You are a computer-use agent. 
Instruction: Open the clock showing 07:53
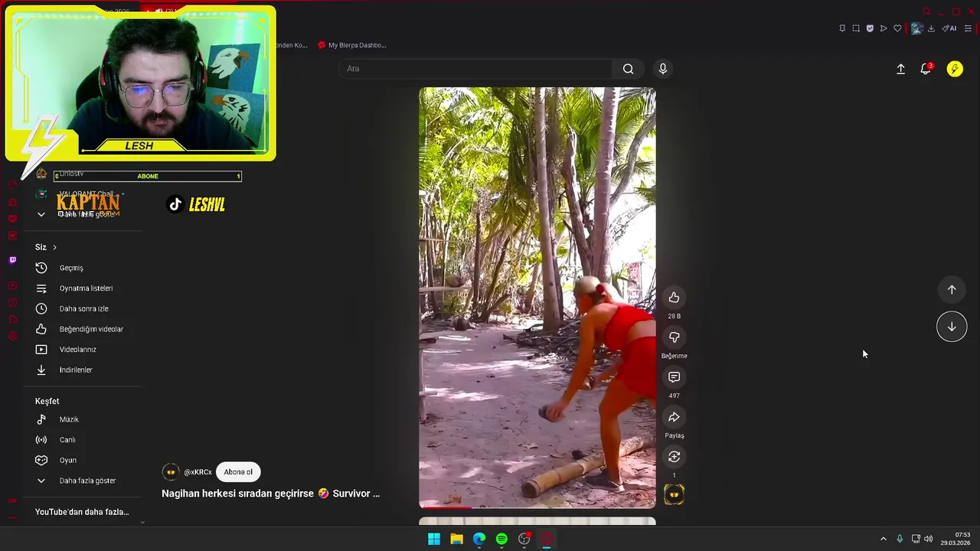(955, 539)
